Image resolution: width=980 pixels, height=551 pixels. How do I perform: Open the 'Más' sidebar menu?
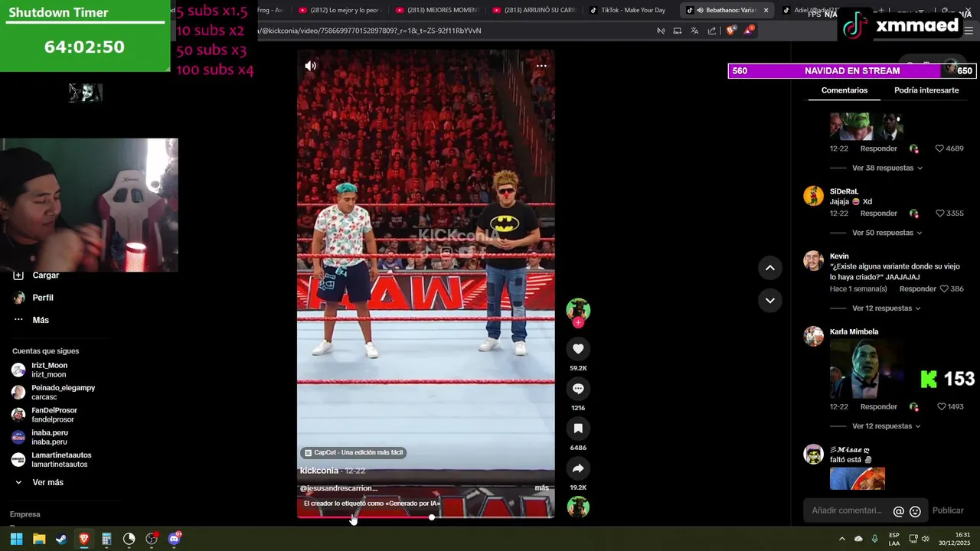point(41,320)
